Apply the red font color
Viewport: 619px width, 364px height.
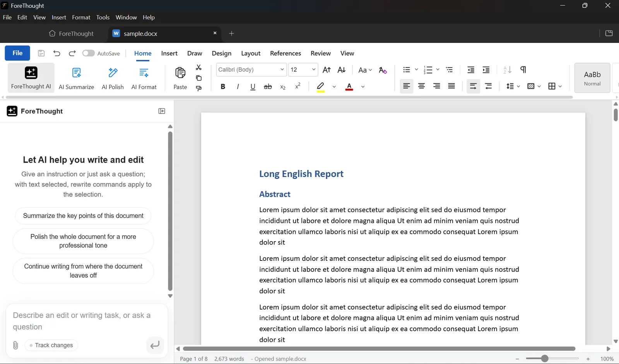coord(349,87)
